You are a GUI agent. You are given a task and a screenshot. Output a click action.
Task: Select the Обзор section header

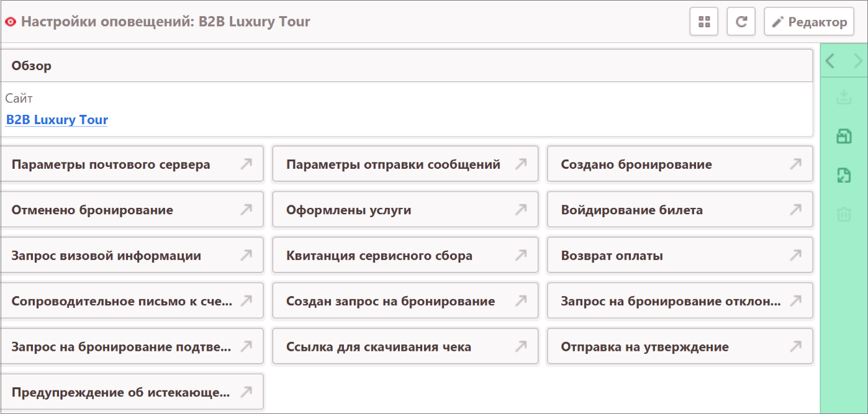point(407,66)
